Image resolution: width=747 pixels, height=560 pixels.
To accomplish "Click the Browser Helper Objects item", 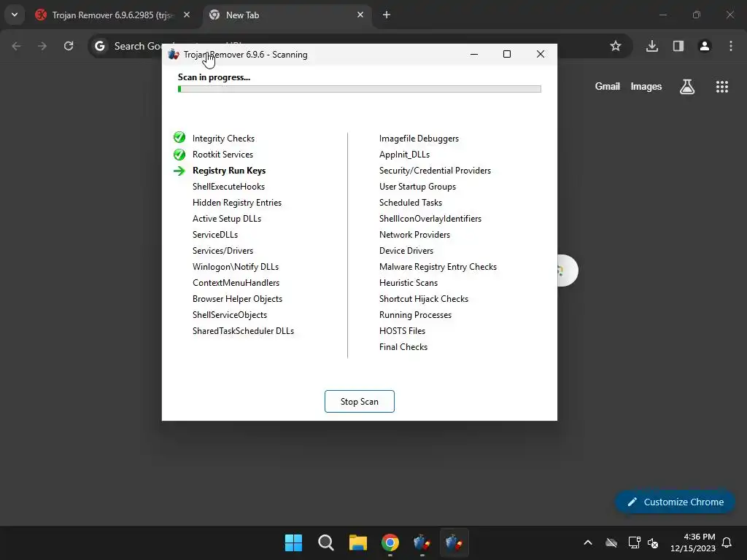I will [x=237, y=299].
